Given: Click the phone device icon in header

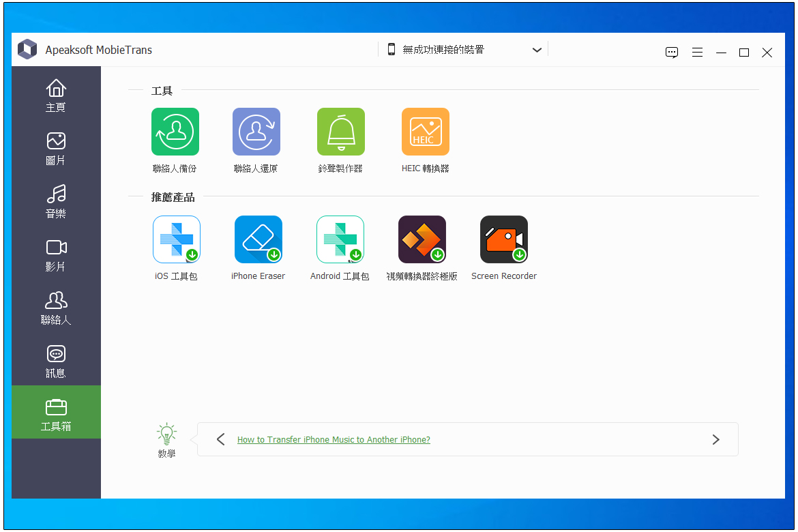Looking at the screenshot, I should pos(391,49).
